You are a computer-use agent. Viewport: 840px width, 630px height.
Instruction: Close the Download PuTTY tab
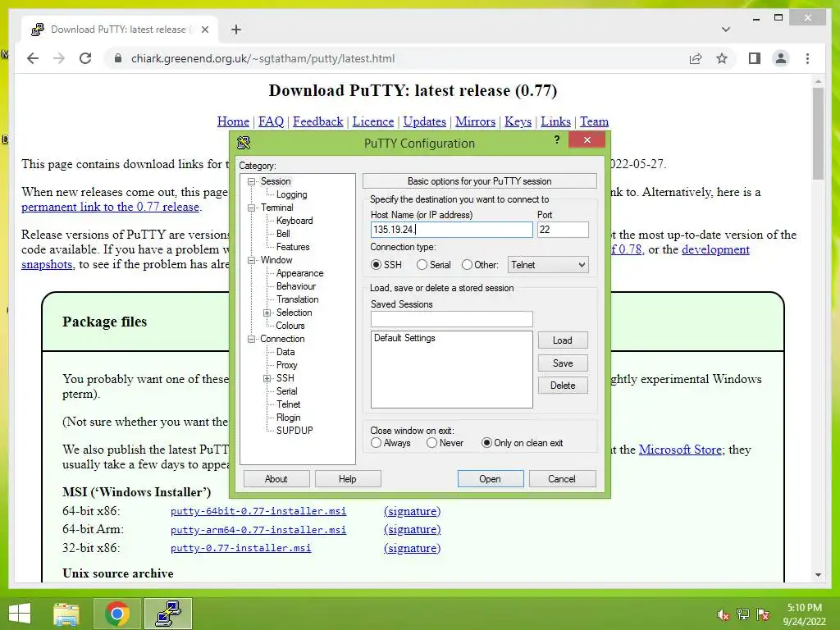(x=204, y=30)
